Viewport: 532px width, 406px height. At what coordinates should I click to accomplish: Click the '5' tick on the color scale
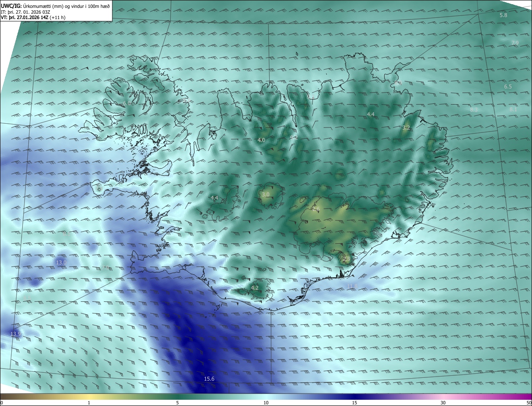177,403
